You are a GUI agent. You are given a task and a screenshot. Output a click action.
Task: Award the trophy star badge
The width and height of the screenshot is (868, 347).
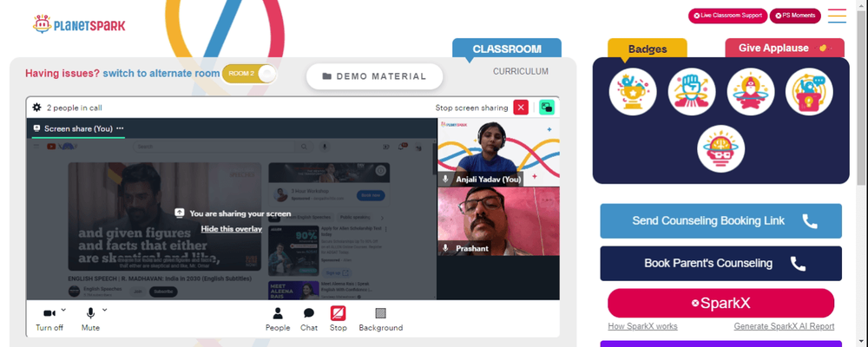633,92
